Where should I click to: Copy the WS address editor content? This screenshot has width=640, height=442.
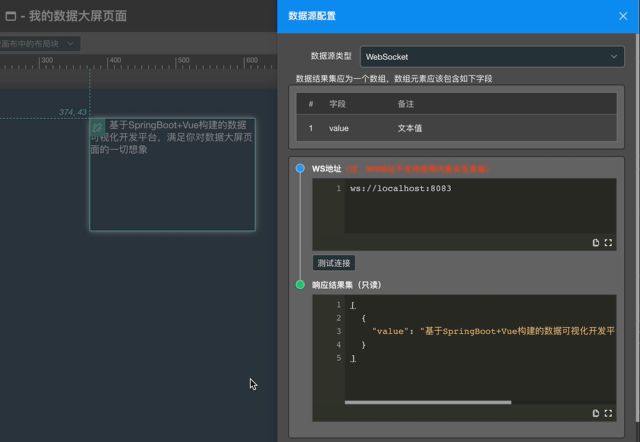[x=596, y=243]
